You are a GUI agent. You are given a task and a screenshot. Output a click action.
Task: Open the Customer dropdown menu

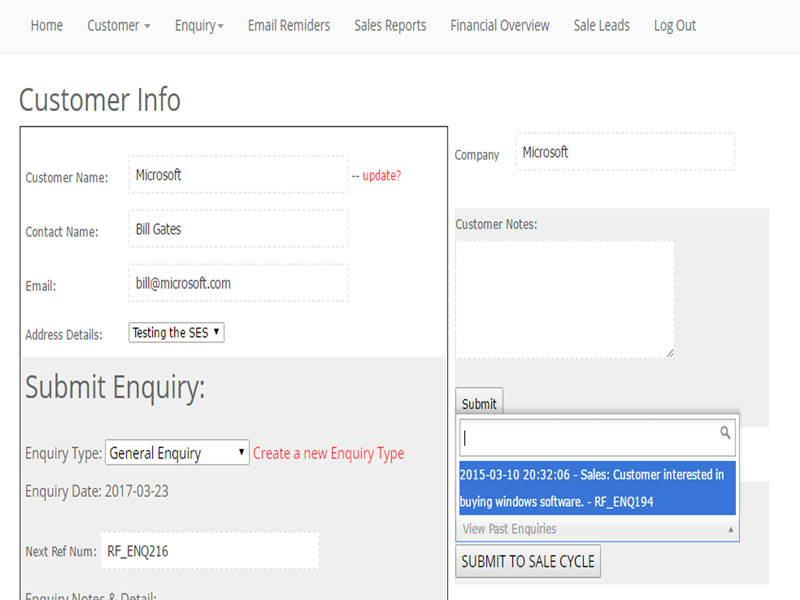(119, 26)
